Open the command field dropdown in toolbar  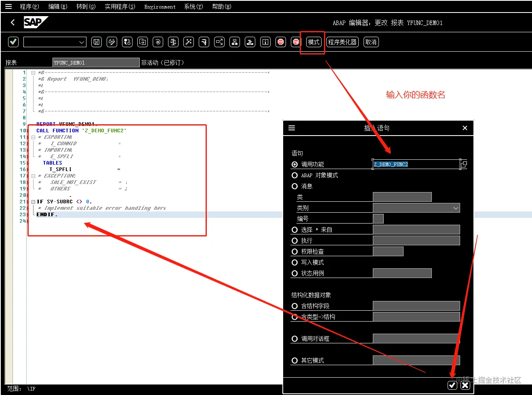[x=82, y=42]
